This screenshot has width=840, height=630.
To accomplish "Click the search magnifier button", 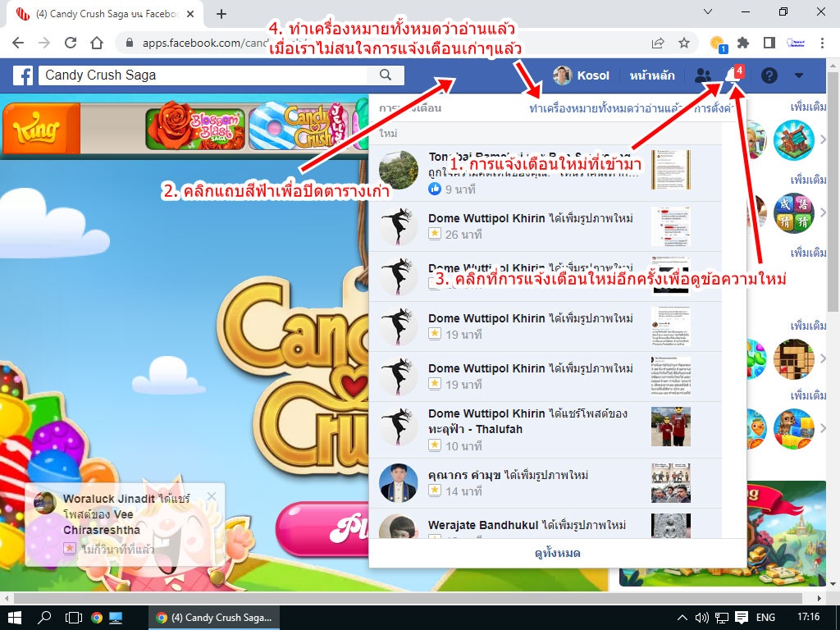I will 386,75.
